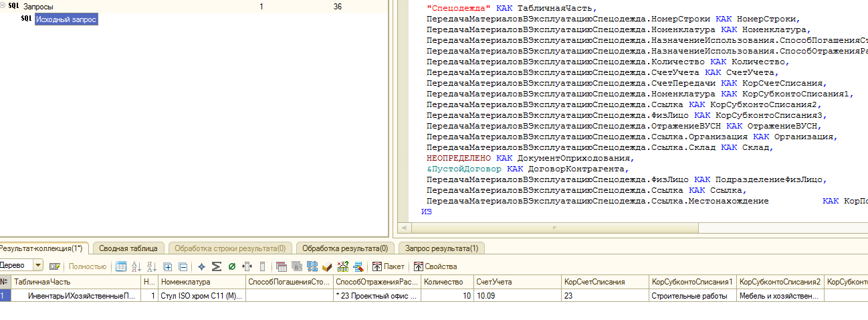
Task: Open the Дерево view mode dropdown
Action: (x=37, y=266)
